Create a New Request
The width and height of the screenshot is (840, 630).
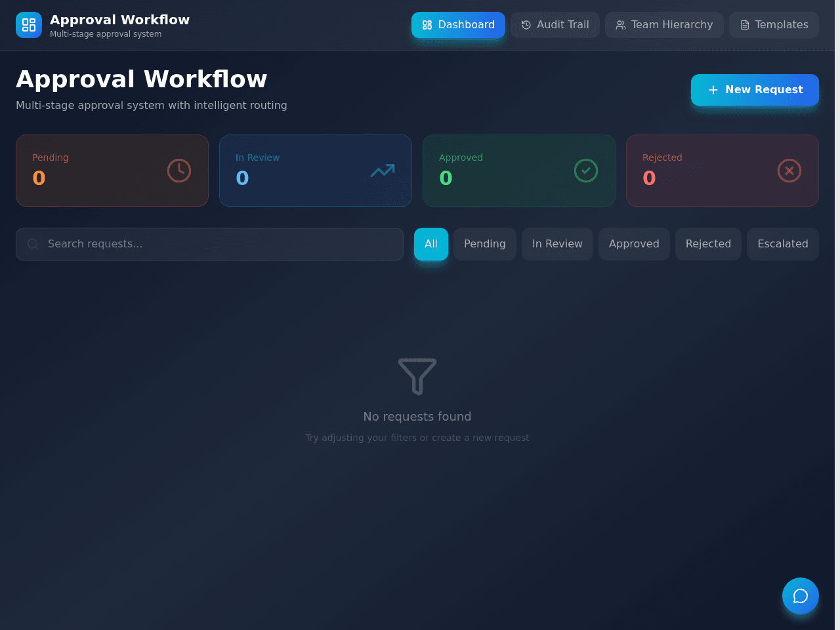point(755,90)
